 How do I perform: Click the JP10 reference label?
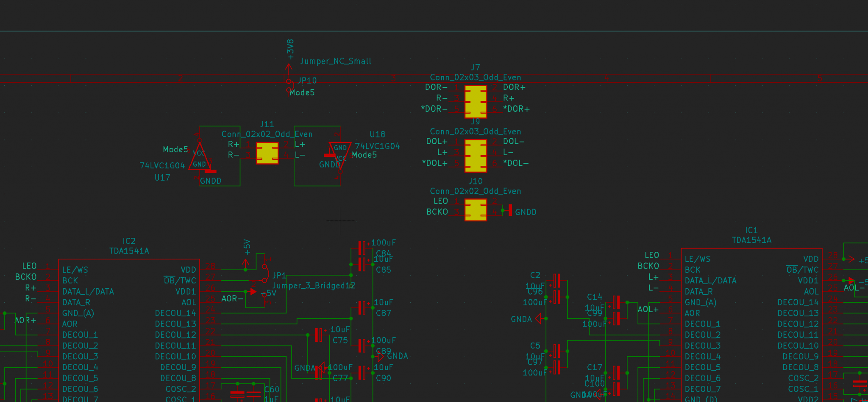[307, 81]
